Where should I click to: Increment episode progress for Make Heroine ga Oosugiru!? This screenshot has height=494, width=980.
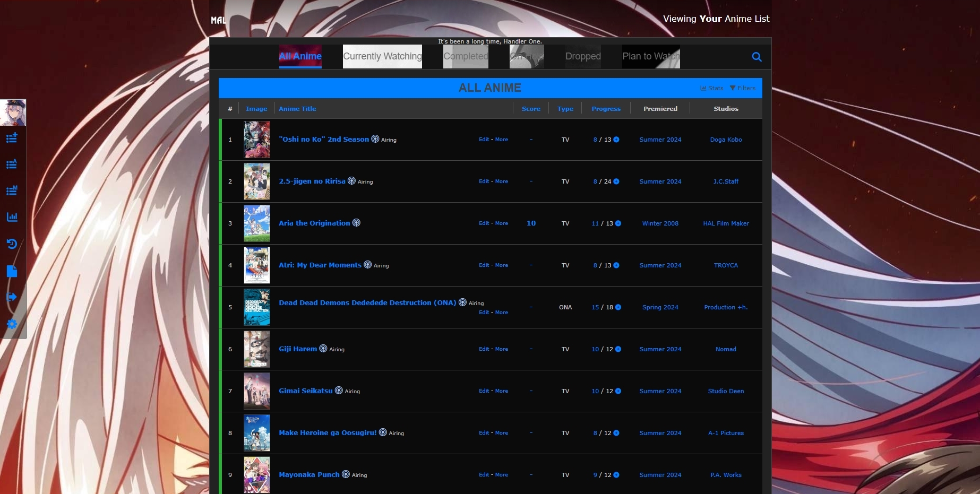point(616,433)
